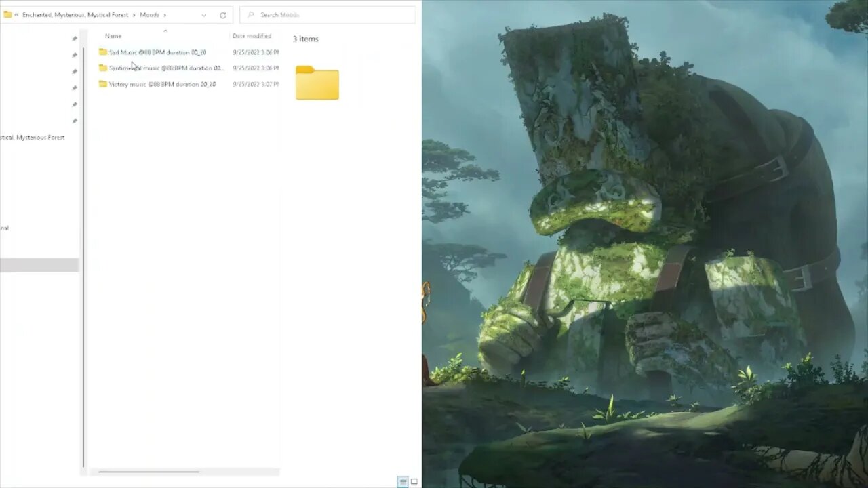Expand the chevron after Moods breadcrumb
This screenshot has height=488, width=868.
(x=165, y=14)
